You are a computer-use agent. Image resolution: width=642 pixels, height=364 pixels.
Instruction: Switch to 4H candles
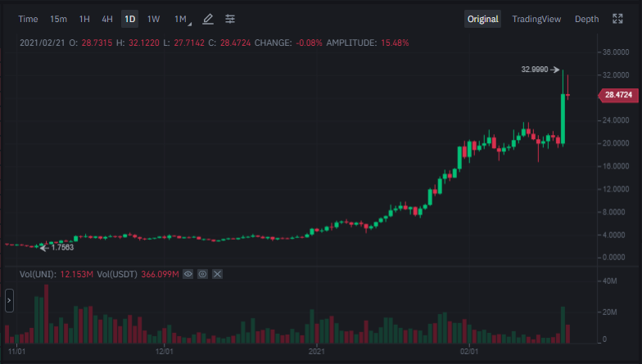107,20
